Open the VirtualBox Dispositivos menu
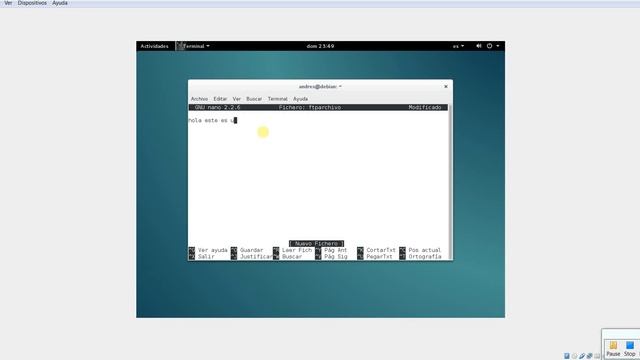Image resolution: width=640 pixels, height=360 pixels. (x=32, y=3)
